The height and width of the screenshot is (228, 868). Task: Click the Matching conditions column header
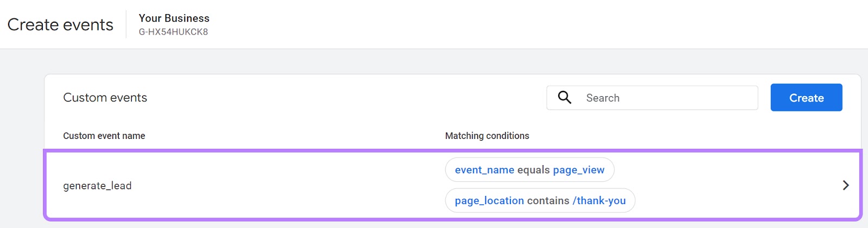click(487, 136)
